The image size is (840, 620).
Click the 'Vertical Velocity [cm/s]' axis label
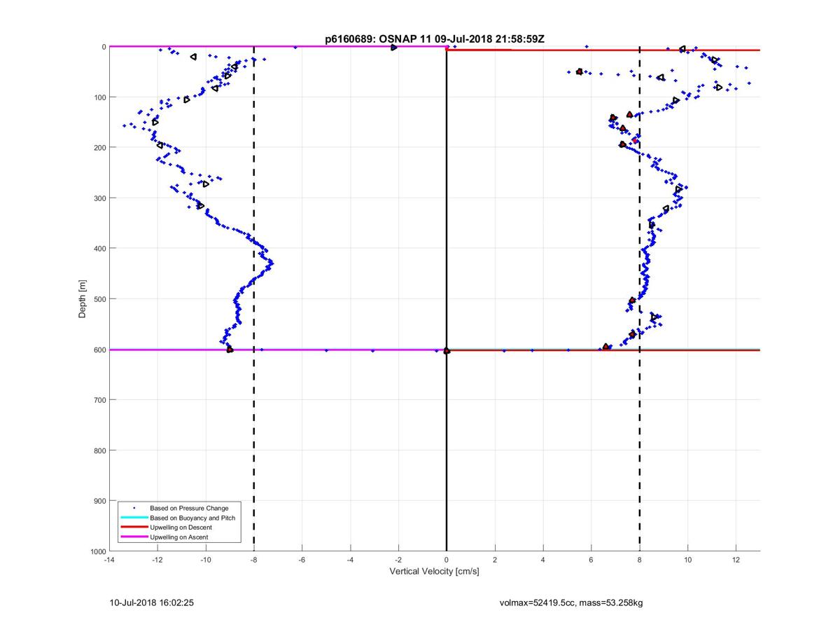coord(434,572)
